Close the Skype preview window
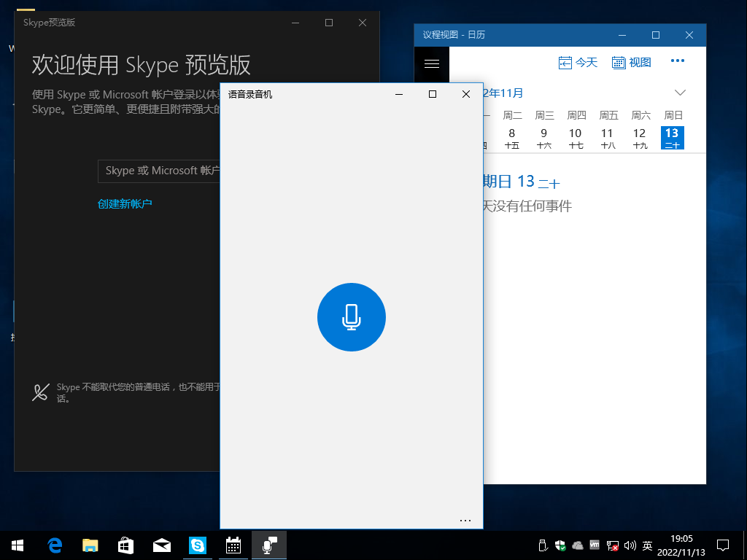The height and width of the screenshot is (560, 747). point(363,23)
